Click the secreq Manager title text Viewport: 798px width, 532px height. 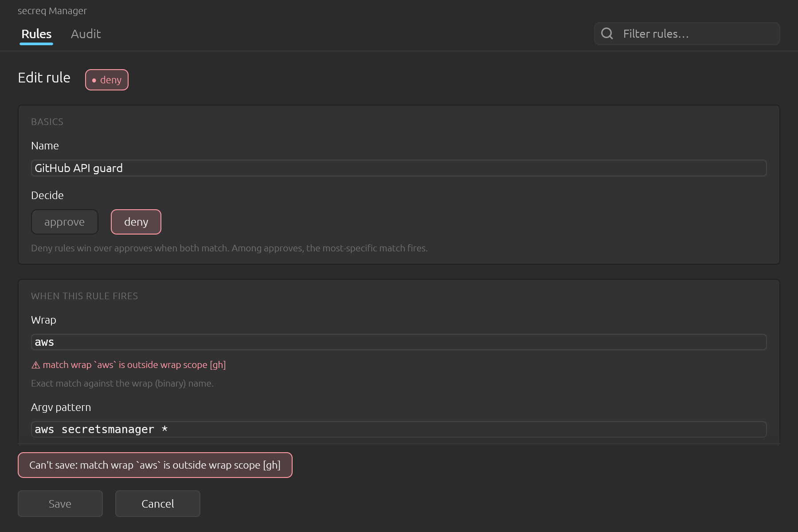[52, 11]
